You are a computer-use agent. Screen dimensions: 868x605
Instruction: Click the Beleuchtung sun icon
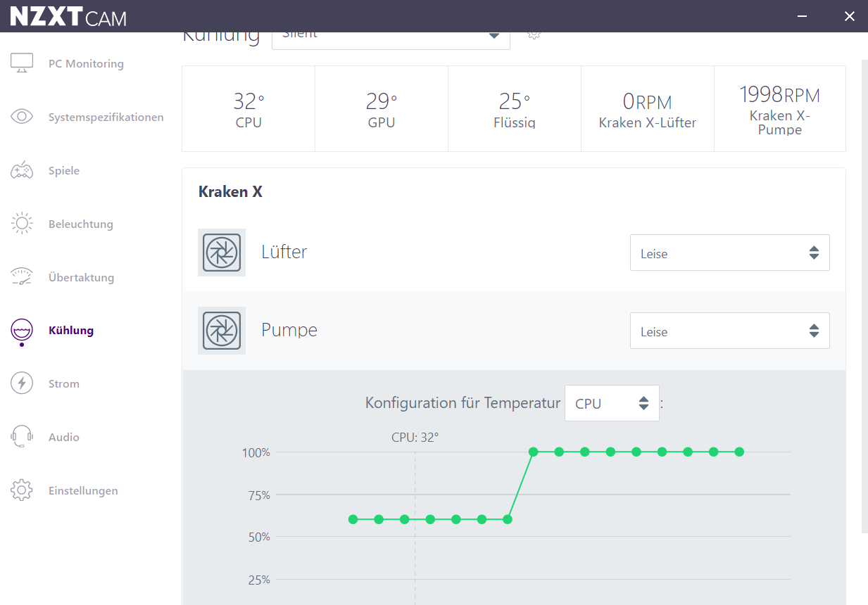22,224
